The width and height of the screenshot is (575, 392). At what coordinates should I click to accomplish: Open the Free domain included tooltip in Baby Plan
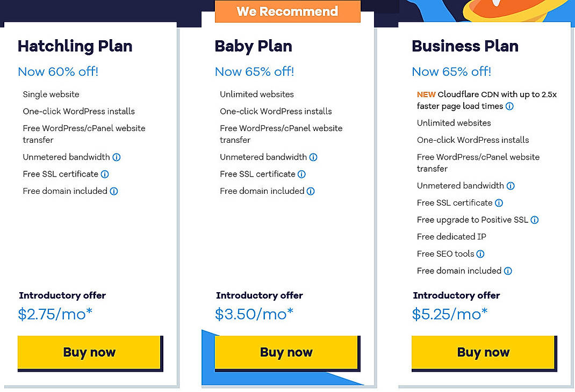click(x=310, y=191)
